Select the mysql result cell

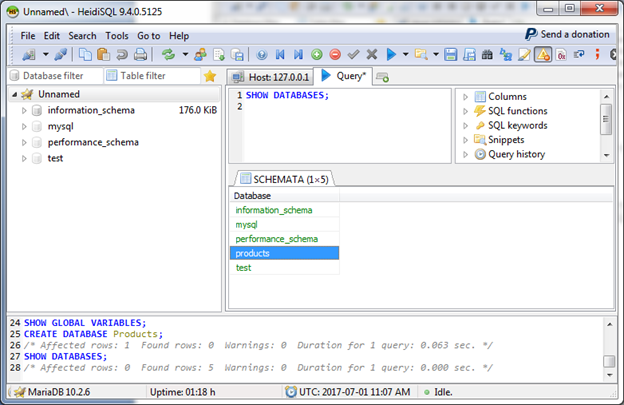tap(285, 224)
